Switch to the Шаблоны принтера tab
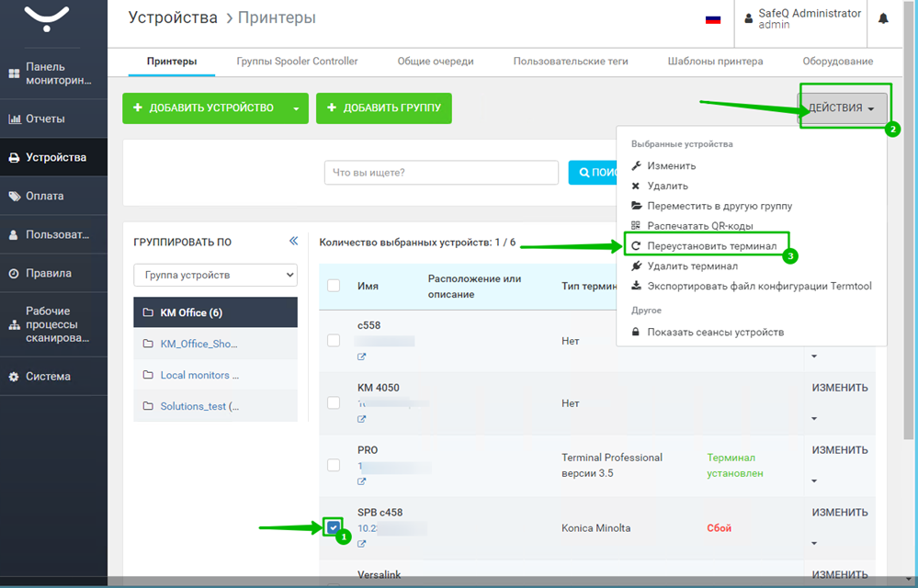 (x=715, y=62)
